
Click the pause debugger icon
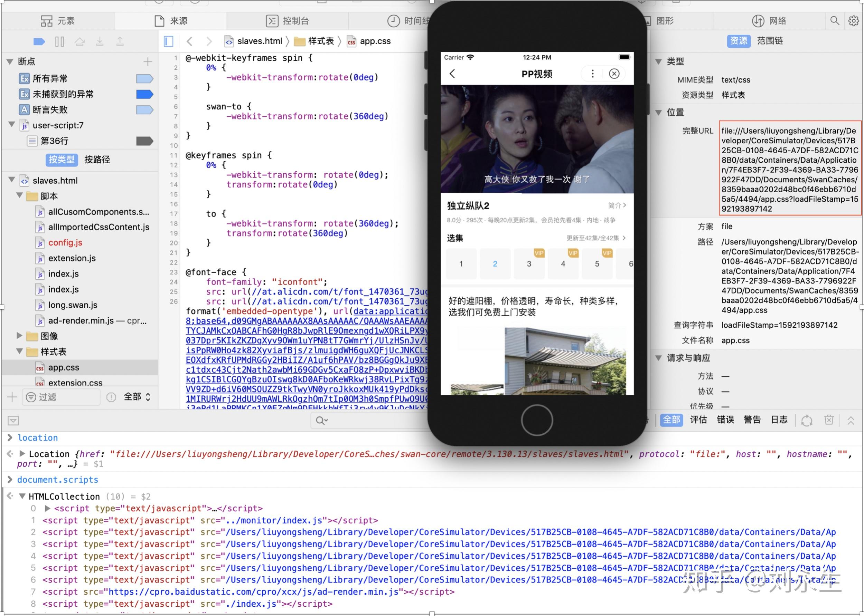coord(59,41)
